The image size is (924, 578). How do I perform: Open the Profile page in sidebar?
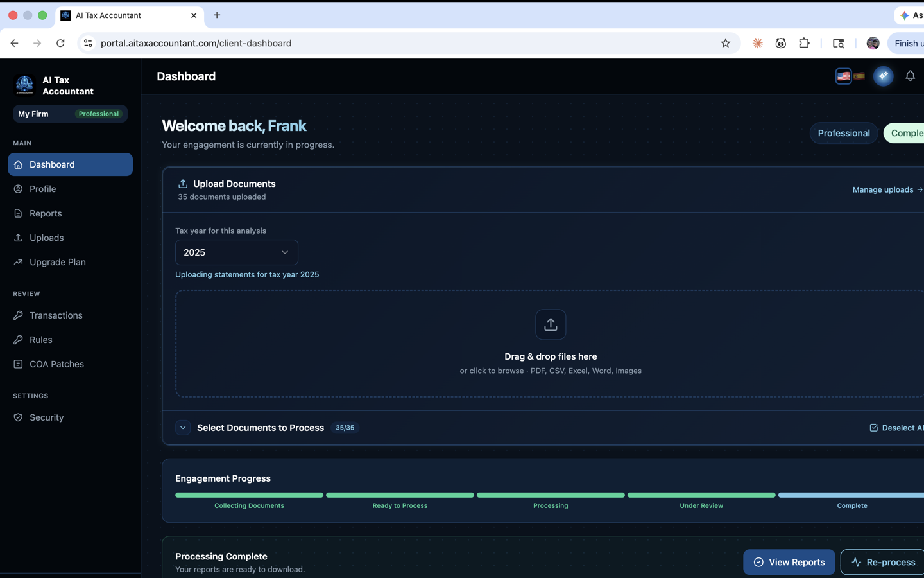[x=70, y=189]
